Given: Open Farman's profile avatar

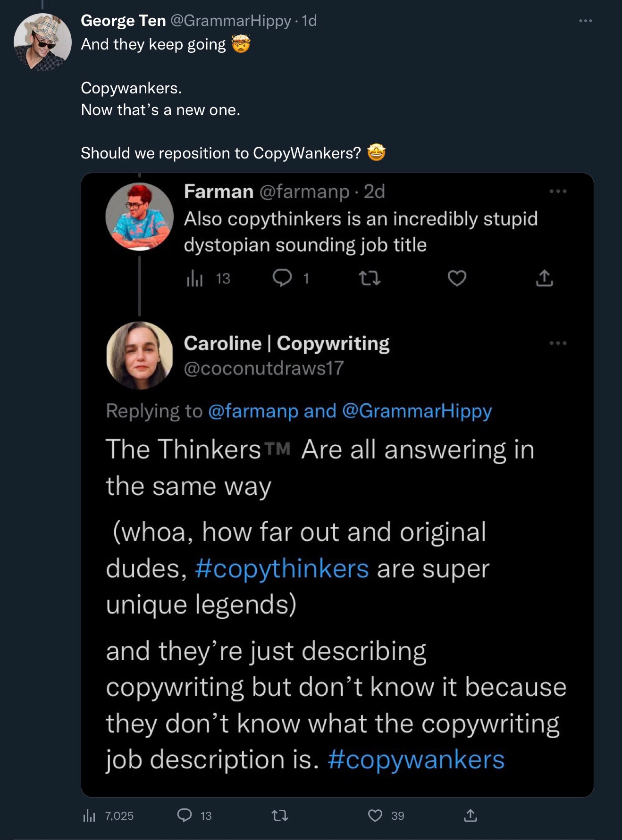Looking at the screenshot, I should click(x=139, y=216).
